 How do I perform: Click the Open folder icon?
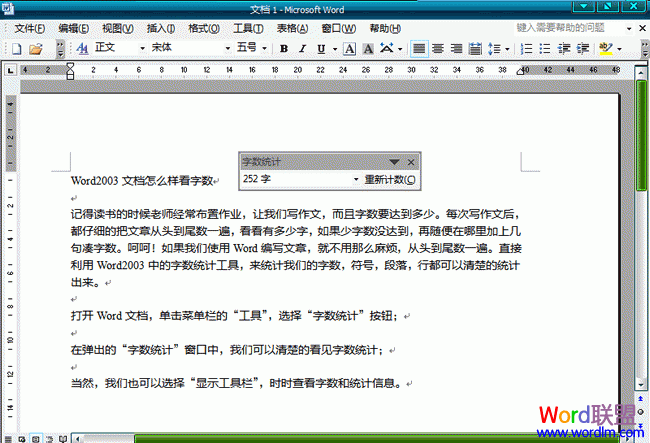pyautogui.click(x=35, y=48)
